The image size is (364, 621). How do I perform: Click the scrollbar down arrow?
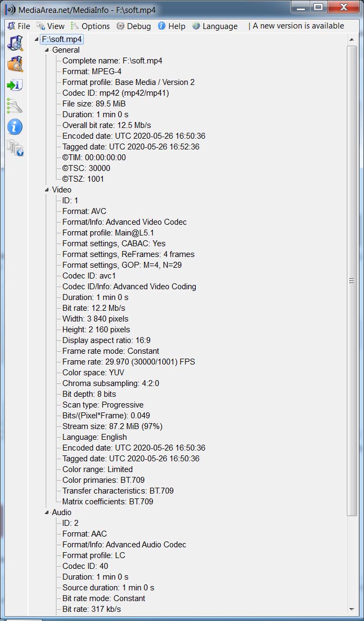coord(351,609)
